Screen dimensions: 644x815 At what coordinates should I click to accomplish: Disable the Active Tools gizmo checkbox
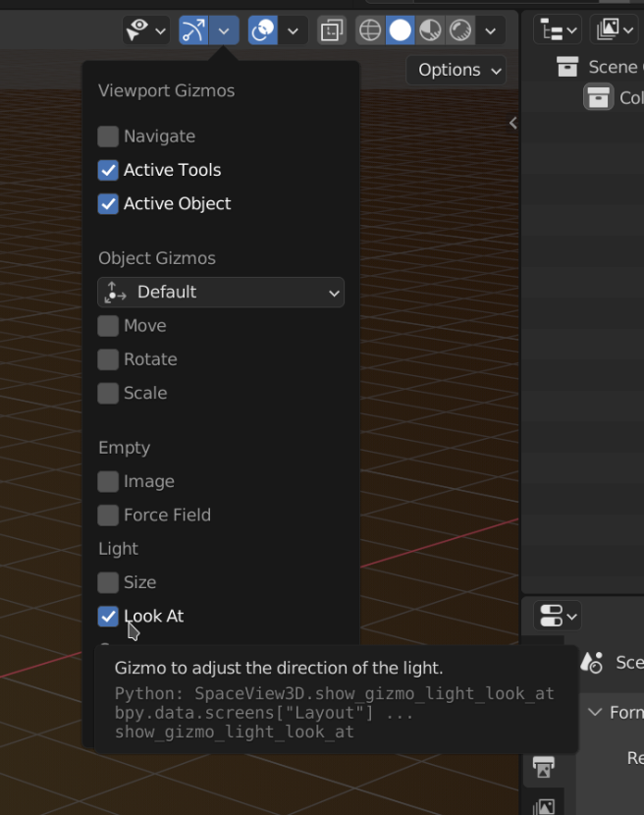pos(108,170)
